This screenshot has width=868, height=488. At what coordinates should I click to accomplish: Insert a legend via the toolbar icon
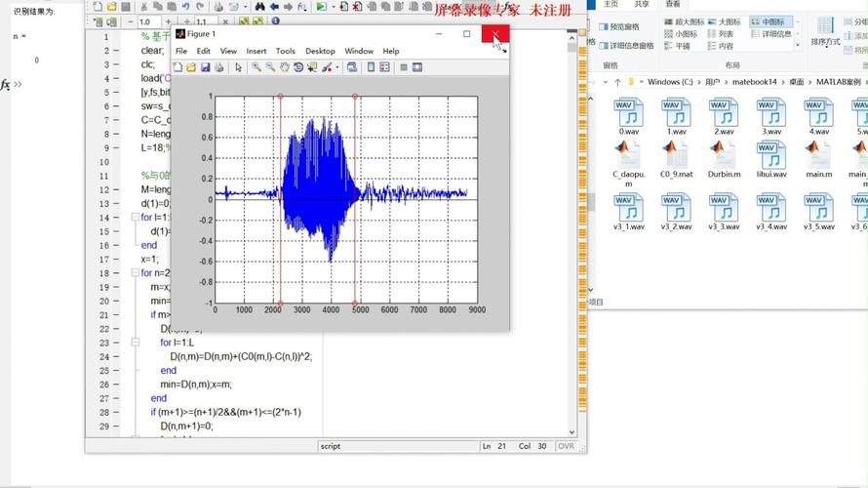tap(384, 67)
